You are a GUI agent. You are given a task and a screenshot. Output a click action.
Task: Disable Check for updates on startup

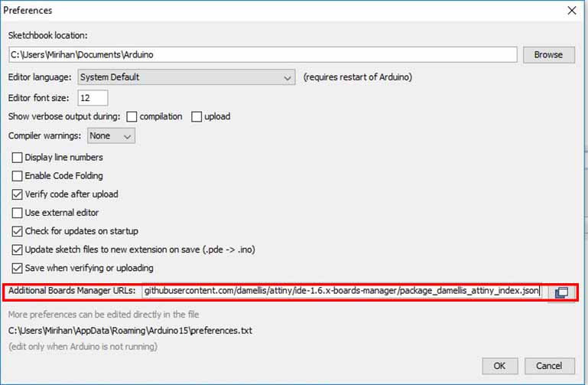click(x=18, y=231)
